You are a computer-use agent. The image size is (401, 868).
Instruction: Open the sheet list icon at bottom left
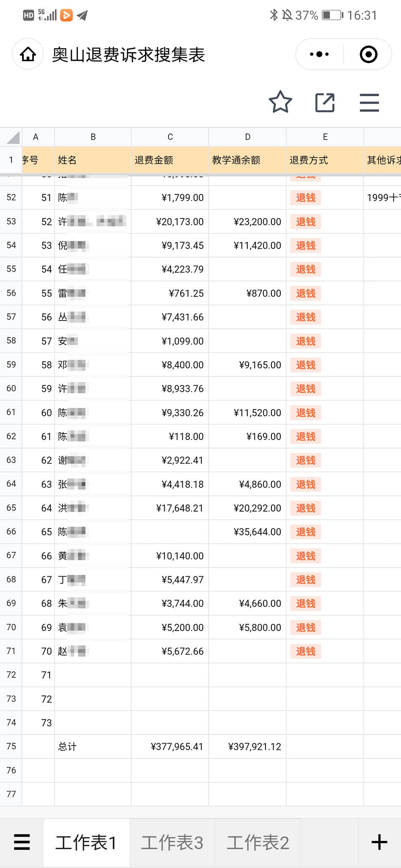pyautogui.click(x=22, y=842)
